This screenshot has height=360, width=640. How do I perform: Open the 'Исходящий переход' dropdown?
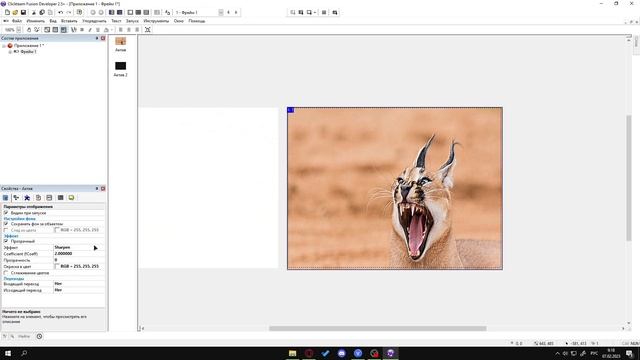coord(79,290)
